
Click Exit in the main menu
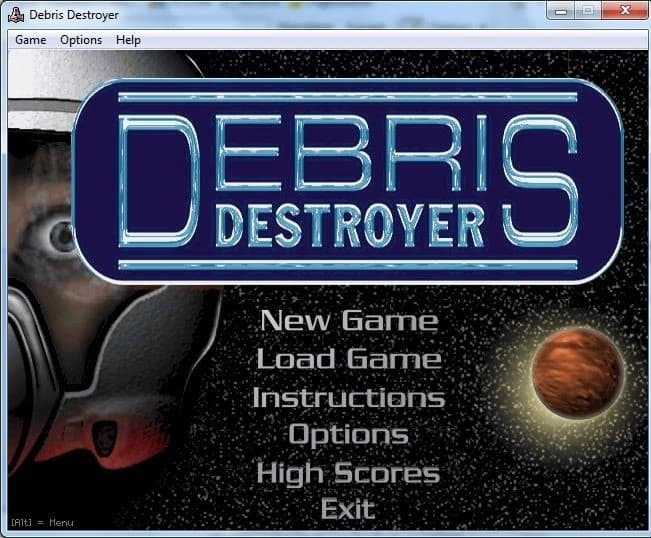pyautogui.click(x=348, y=509)
